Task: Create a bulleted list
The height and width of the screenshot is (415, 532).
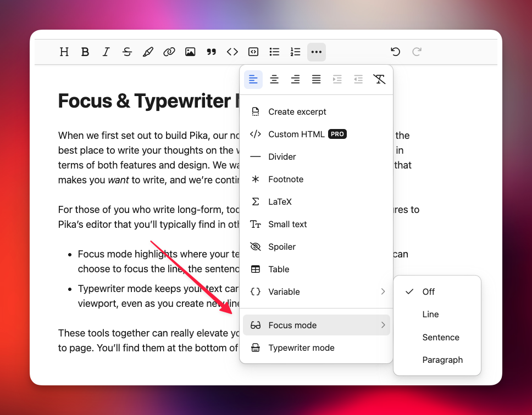Action: click(274, 52)
